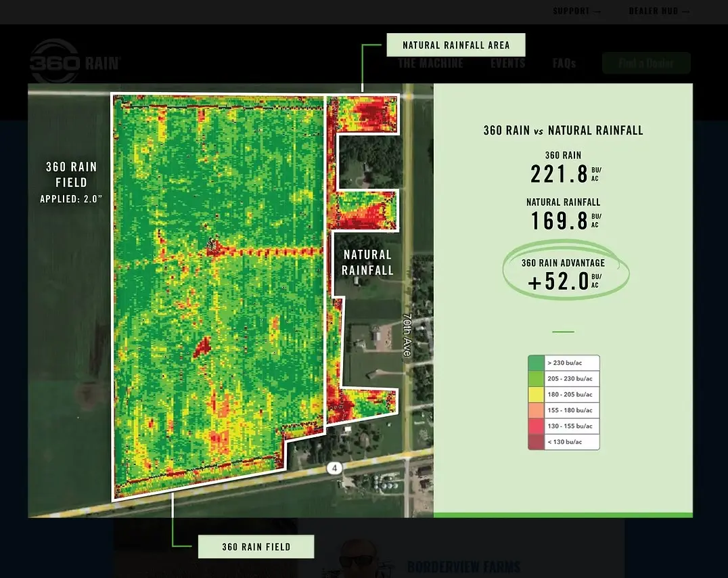Click the route 4 highway marker on map
The height and width of the screenshot is (578, 728).
334,468
